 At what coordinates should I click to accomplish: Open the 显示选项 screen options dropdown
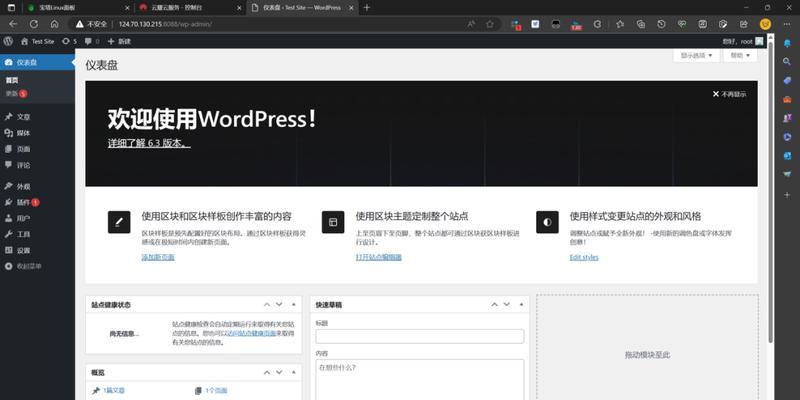coord(696,55)
